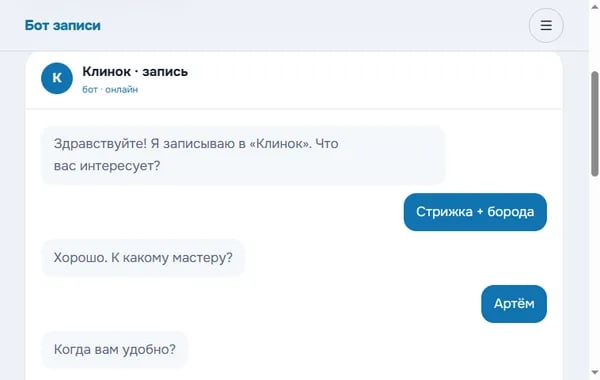Select the "Здравствуйте! Я записываю" greeting message
600x380 pixels.
[x=243, y=155]
